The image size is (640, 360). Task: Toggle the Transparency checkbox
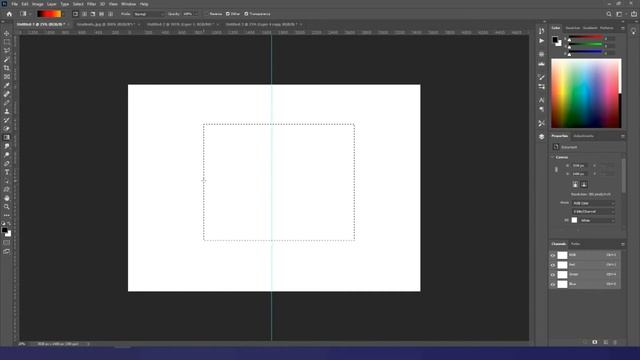tap(246, 14)
